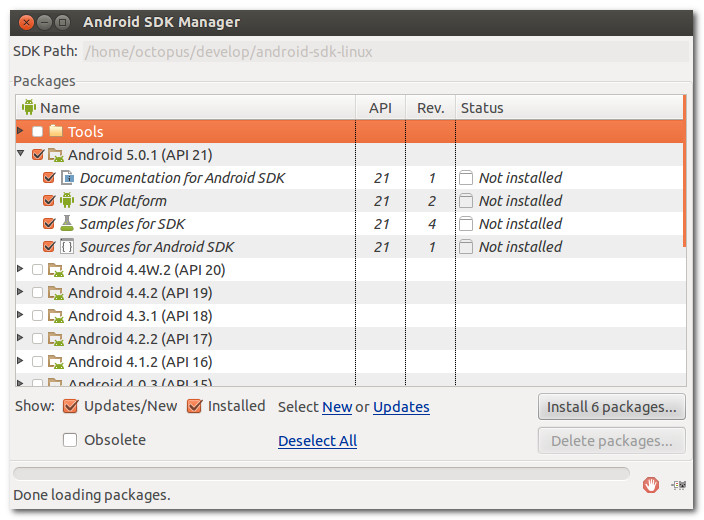Click the SDK Path text field

click(x=386, y=52)
